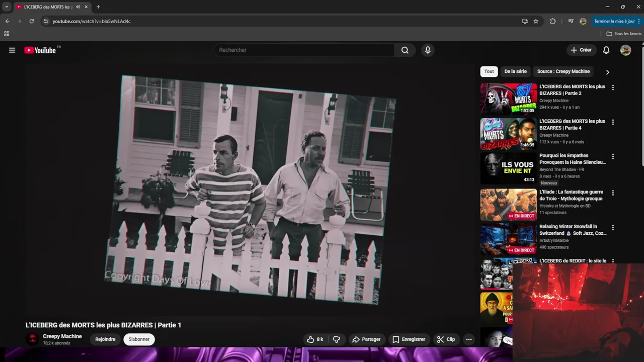Click the browser address bar URL
Viewport: 644px width, 362px height.
pyautogui.click(x=92, y=21)
